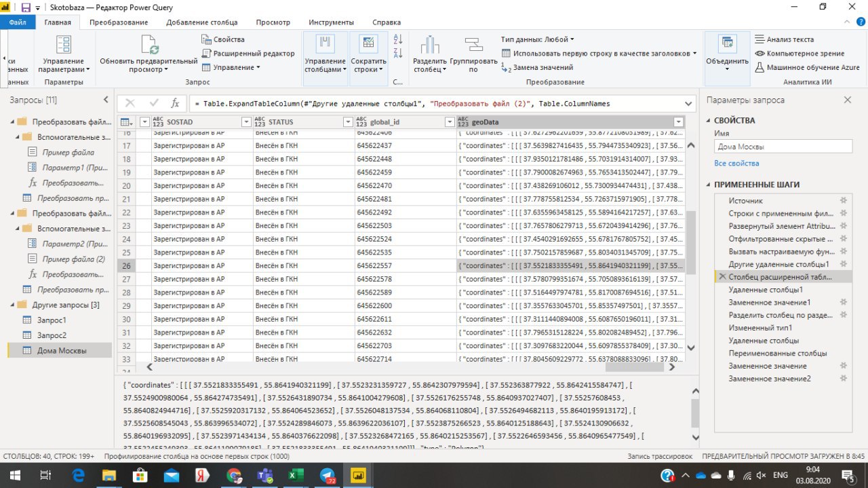Open query Свойства from ribbon

[223, 39]
